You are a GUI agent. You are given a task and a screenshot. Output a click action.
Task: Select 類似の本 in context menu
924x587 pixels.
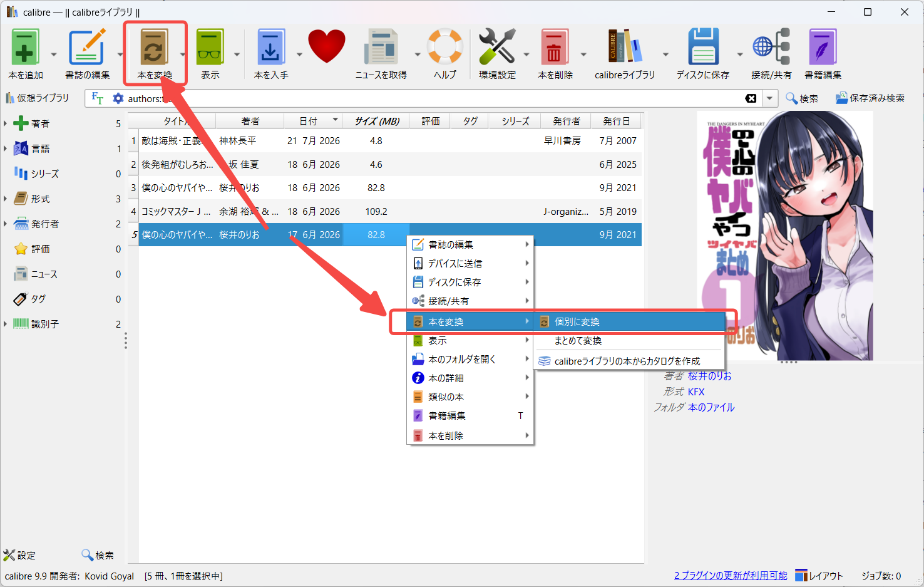click(470, 397)
